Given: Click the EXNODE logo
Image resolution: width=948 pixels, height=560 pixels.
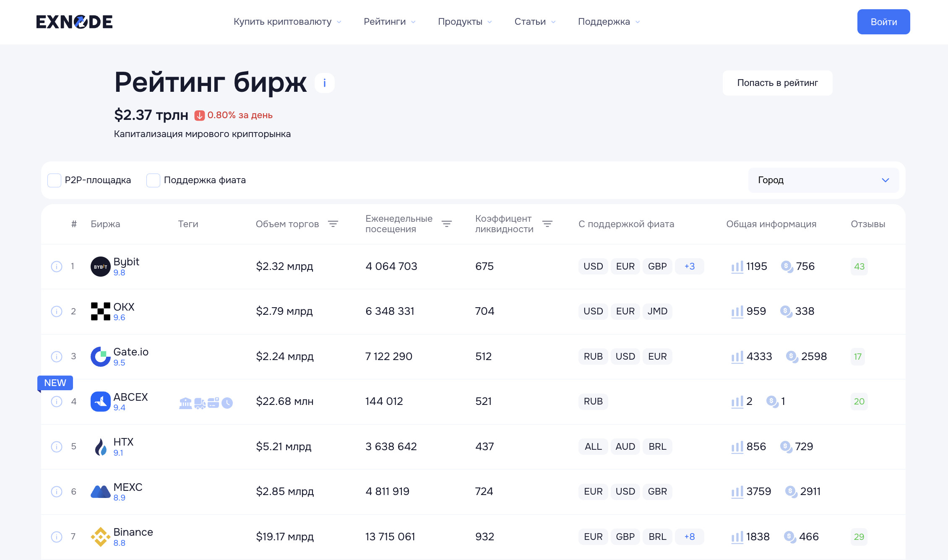Looking at the screenshot, I should pos(74,22).
